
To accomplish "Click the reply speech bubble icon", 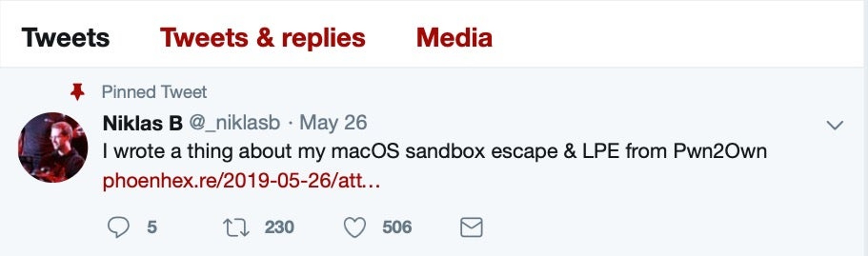I will pyautogui.click(x=118, y=227).
